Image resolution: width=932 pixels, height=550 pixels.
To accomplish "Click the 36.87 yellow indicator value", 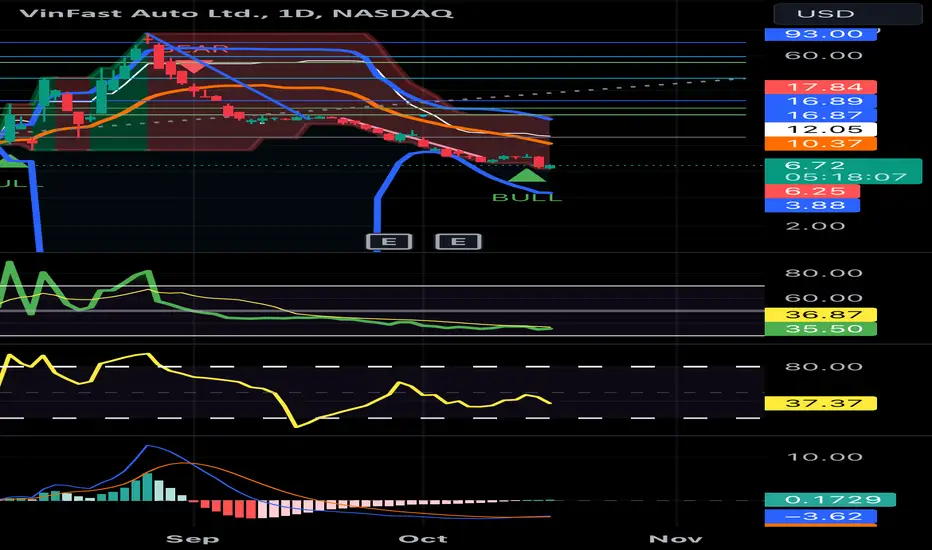I will coord(821,315).
